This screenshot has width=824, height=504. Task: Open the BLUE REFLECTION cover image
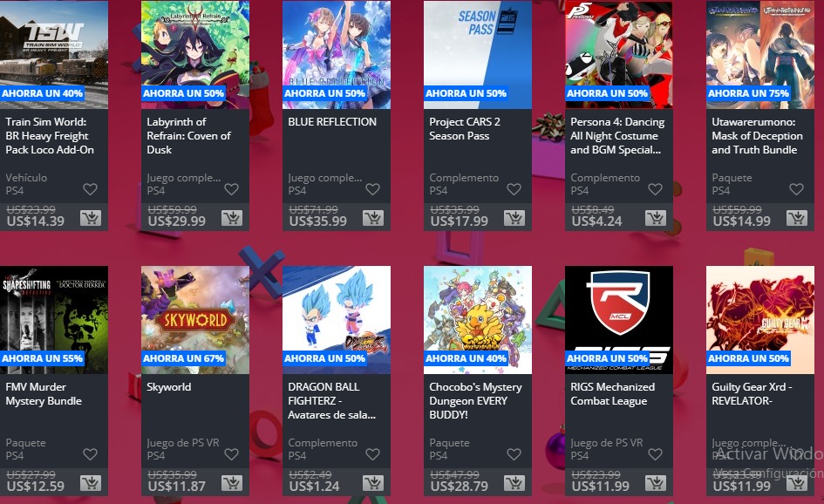coord(337,55)
